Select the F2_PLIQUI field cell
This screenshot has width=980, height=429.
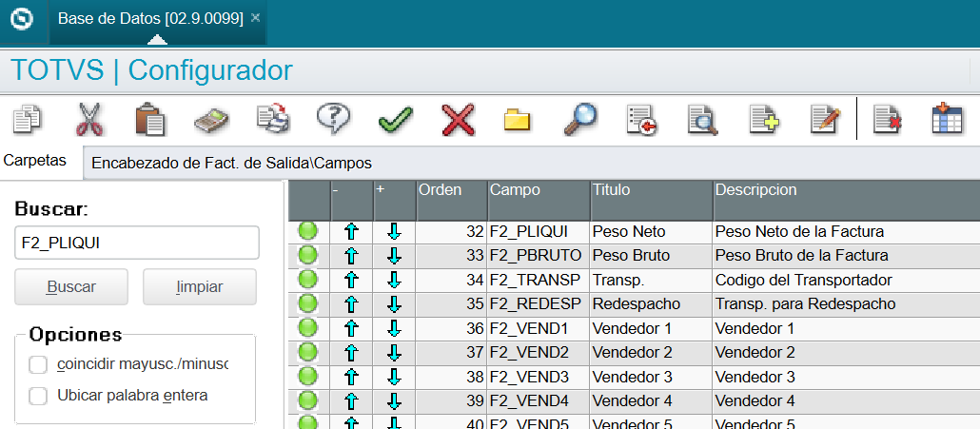(x=539, y=232)
